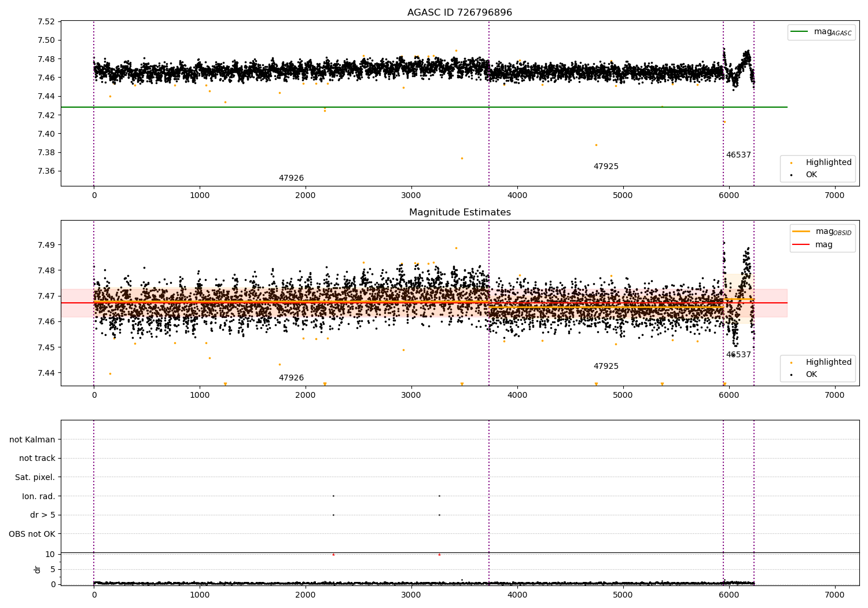Click the 7.50 y-axis tick label

[x=46, y=41]
